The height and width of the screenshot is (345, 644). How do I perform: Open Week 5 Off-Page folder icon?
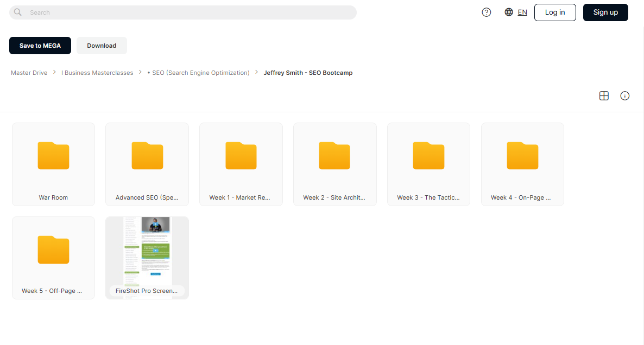pyautogui.click(x=53, y=250)
